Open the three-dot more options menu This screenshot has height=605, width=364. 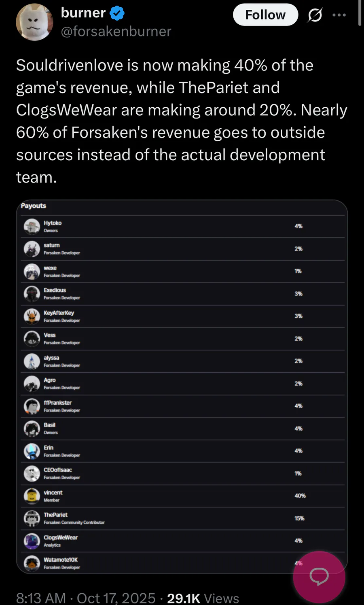[339, 15]
